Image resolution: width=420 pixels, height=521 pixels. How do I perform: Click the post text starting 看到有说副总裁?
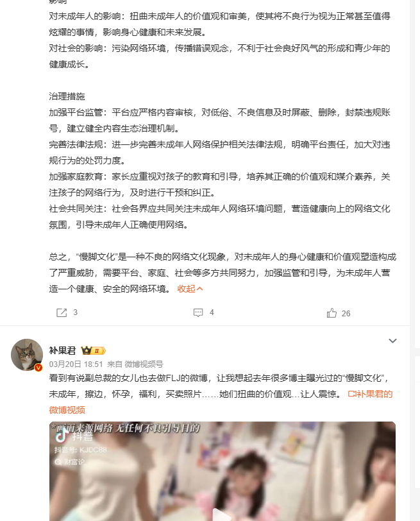[x=219, y=386]
